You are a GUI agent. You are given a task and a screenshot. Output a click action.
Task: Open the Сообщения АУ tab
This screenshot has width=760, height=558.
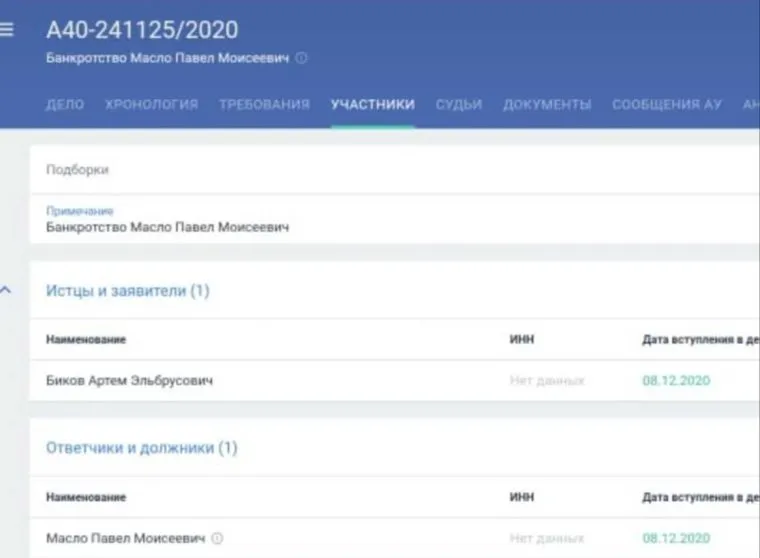pos(667,104)
